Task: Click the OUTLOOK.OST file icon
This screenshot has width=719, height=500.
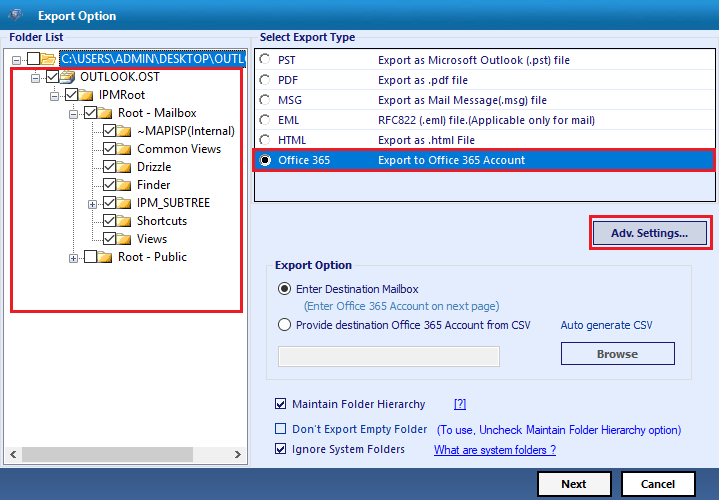Action: (x=68, y=77)
